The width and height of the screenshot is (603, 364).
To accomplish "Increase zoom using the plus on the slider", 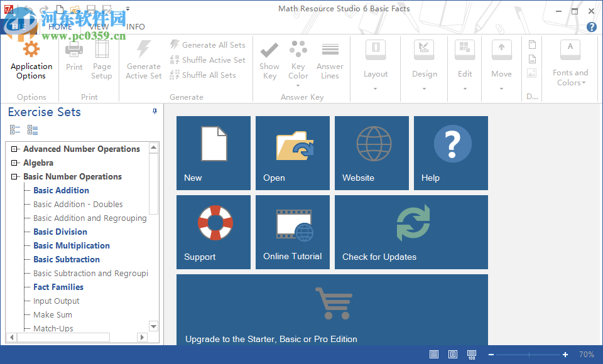I will click(565, 354).
